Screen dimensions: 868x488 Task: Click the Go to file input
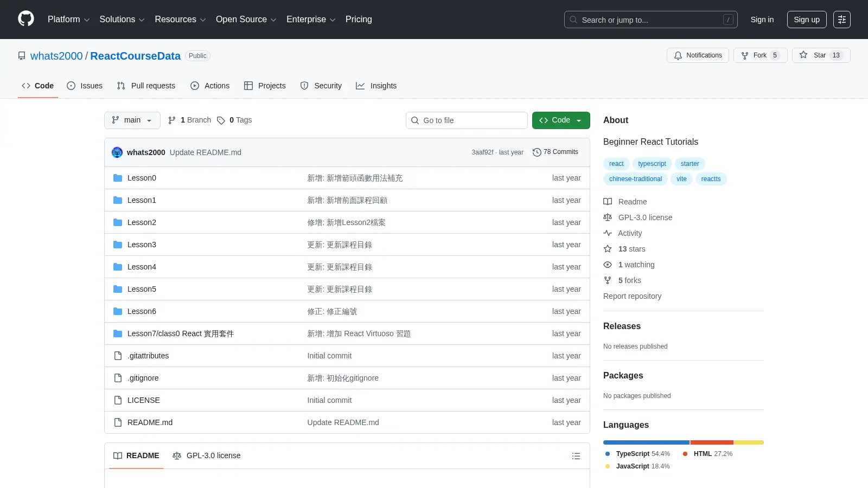467,120
